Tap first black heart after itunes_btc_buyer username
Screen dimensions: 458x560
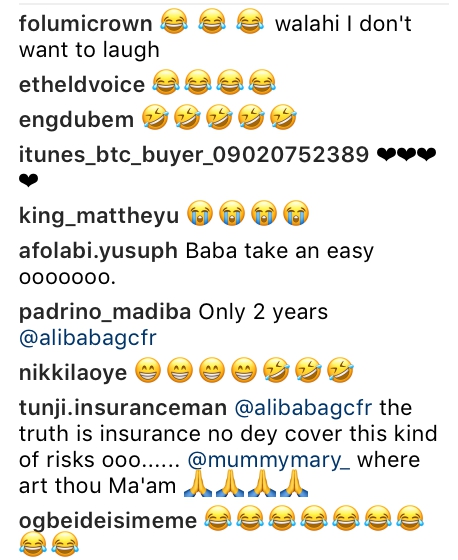pyautogui.click(x=387, y=155)
